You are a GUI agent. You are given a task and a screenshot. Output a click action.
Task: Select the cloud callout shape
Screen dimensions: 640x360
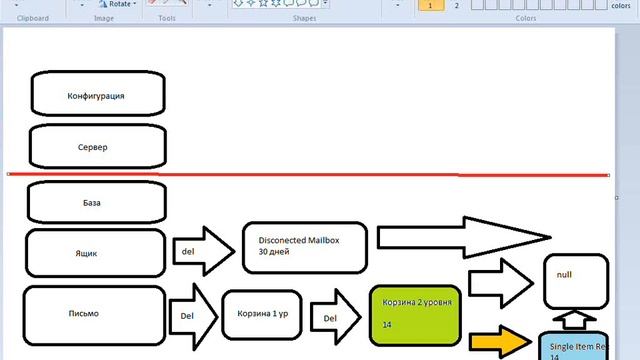click(313, 3)
